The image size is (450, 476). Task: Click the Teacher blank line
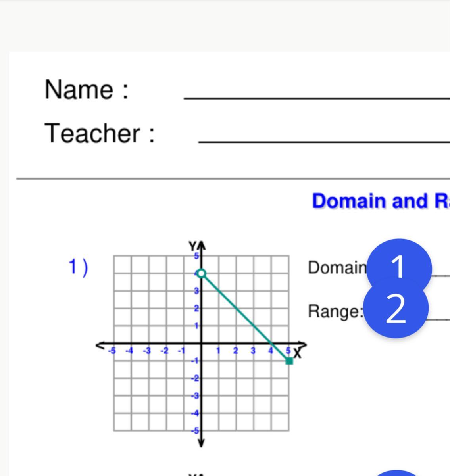[x=324, y=141]
